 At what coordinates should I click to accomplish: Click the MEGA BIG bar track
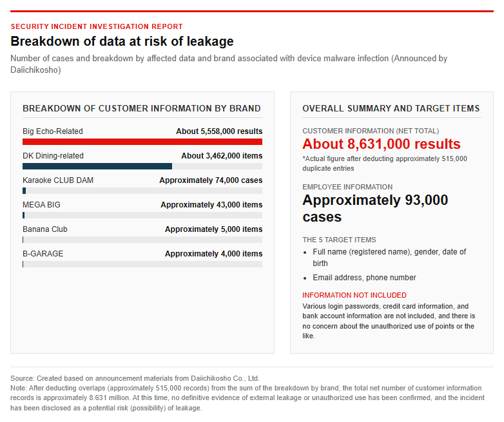(x=142, y=215)
